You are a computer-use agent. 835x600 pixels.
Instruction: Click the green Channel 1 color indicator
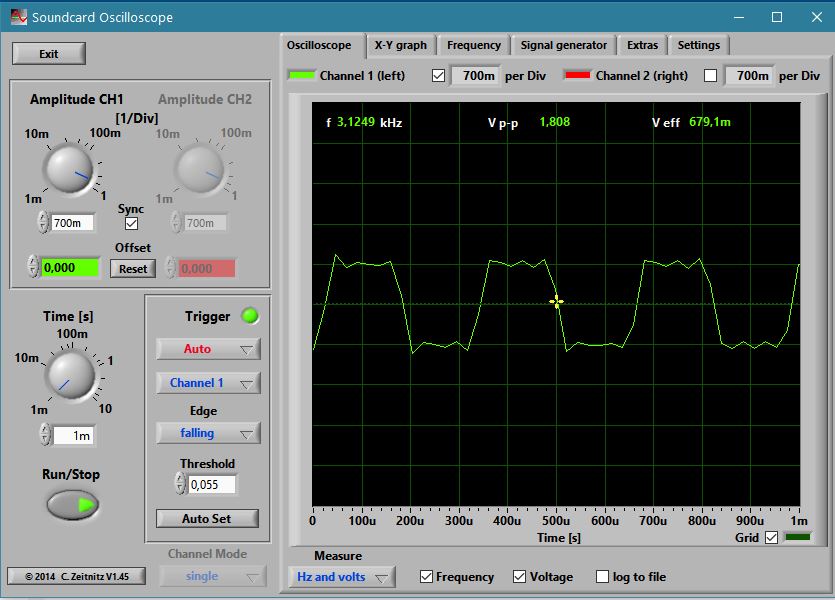point(301,75)
